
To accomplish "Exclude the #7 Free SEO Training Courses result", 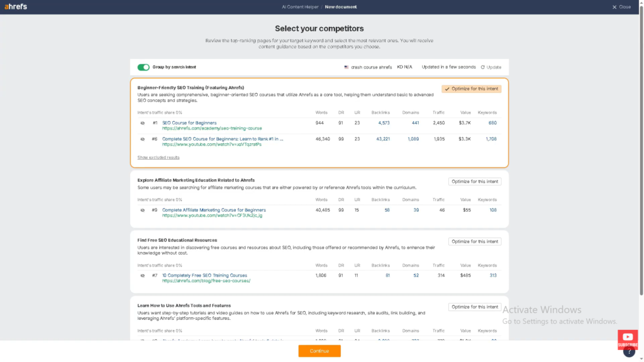I will [x=143, y=276].
